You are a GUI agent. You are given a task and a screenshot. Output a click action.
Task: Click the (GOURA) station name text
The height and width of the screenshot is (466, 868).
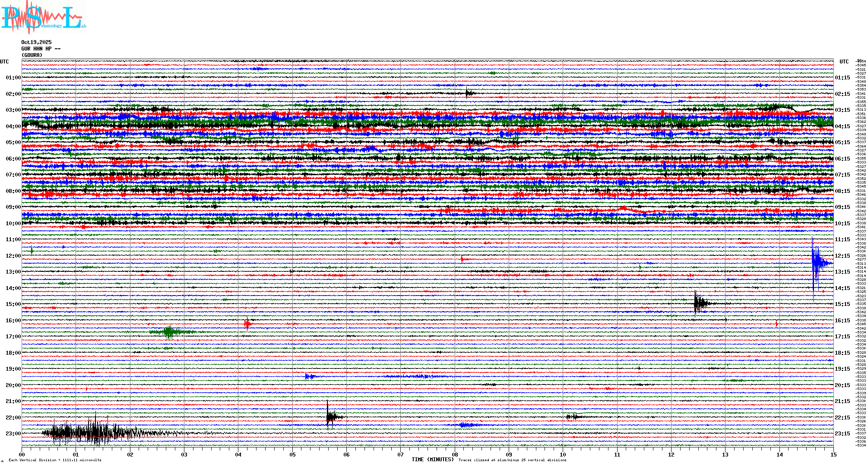point(32,55)
